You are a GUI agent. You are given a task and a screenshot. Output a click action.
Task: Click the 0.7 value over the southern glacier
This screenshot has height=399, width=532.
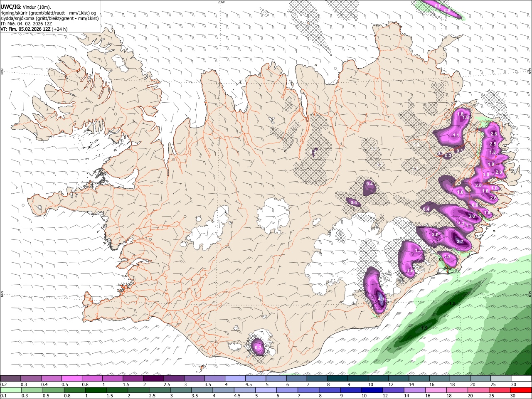pyautogui.click(x=258, y=347)
